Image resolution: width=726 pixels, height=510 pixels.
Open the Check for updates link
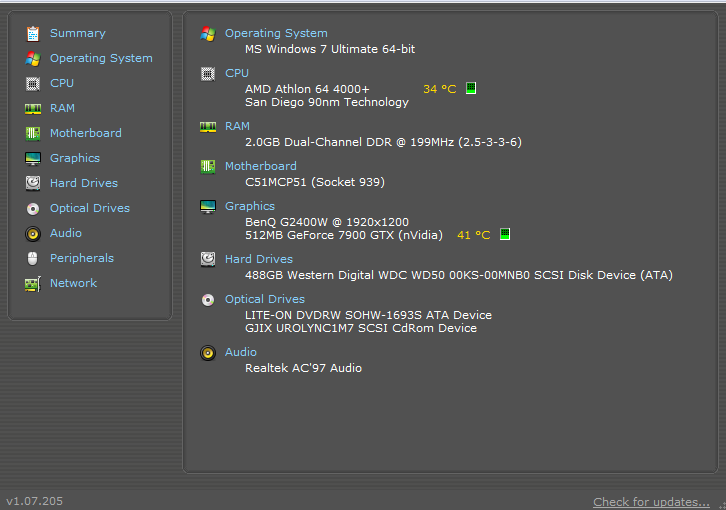click(651, 502)
